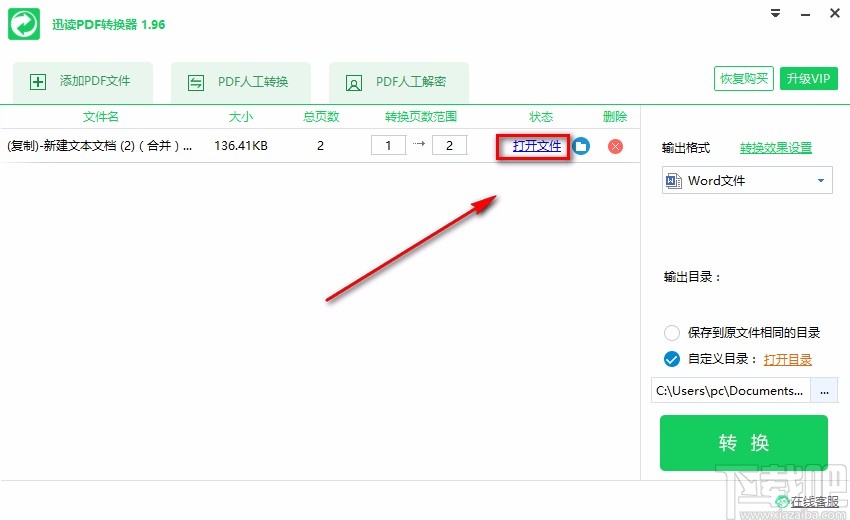
Task: Click the 大小 column header
Action: (x=241, y=117)
